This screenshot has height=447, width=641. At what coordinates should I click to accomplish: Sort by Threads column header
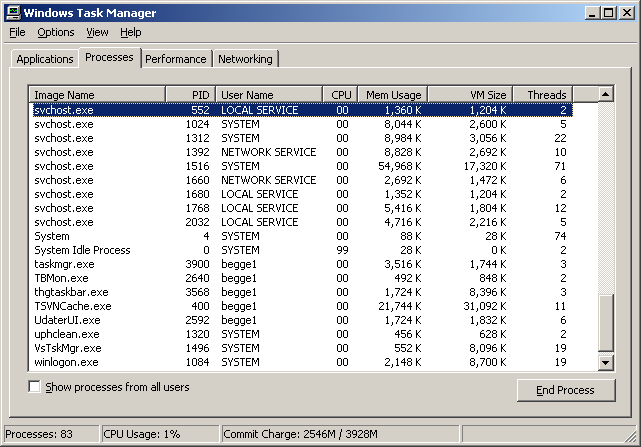(x=543, y=94)
